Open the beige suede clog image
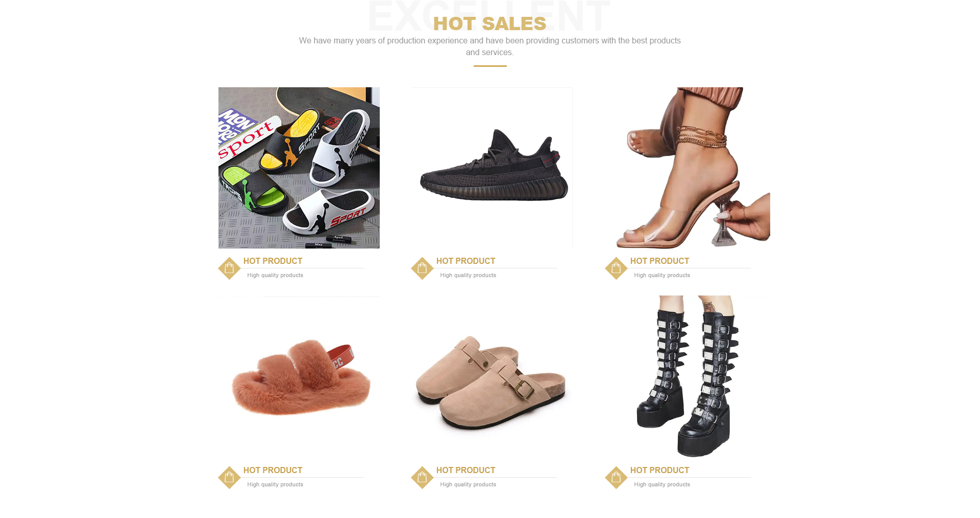Image resolution: width=980 pixels, height=518 pixels. click(492, 377)
